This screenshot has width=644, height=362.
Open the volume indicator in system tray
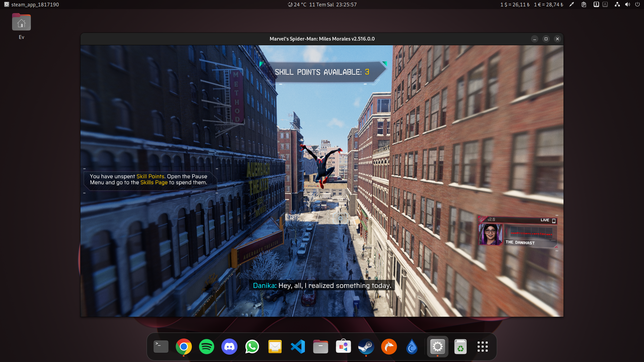pos(627,4)
